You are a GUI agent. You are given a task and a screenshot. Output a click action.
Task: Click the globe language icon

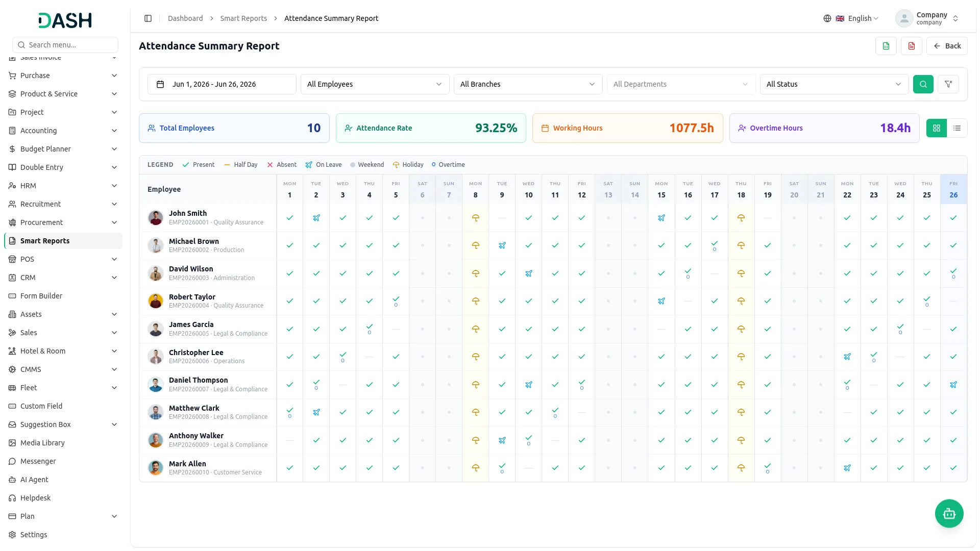[827, 18]
